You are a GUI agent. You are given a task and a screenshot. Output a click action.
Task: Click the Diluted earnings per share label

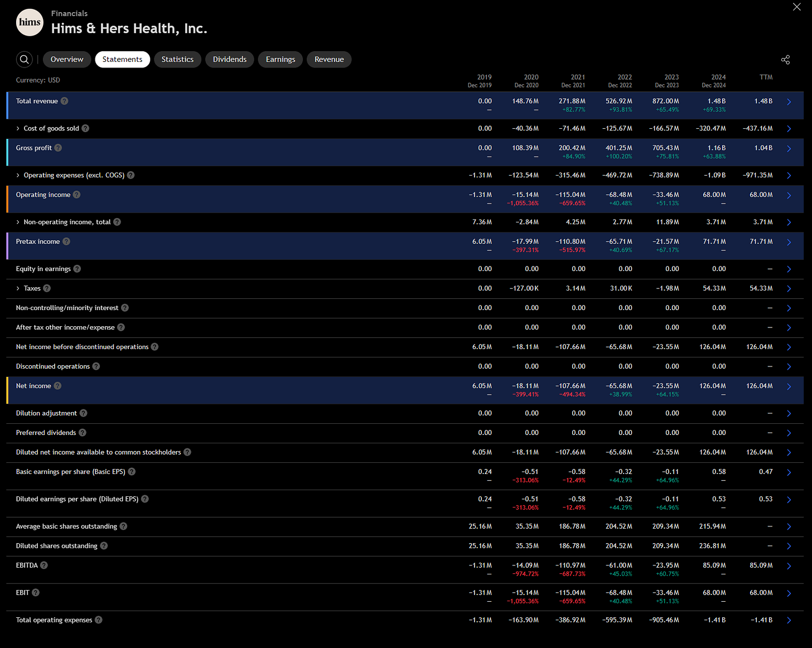[x=77, y=499]
